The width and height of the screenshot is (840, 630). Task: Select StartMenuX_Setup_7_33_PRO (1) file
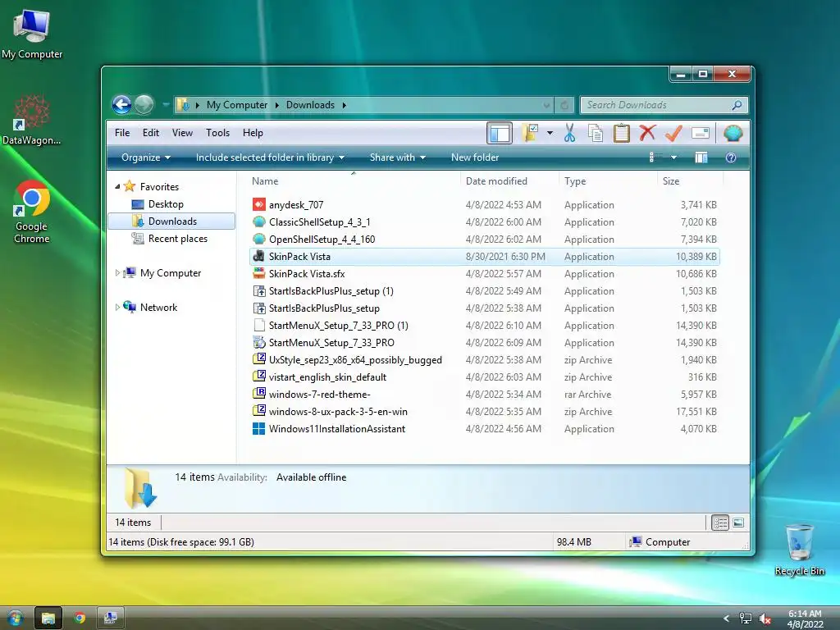click(x=484, y=325)
